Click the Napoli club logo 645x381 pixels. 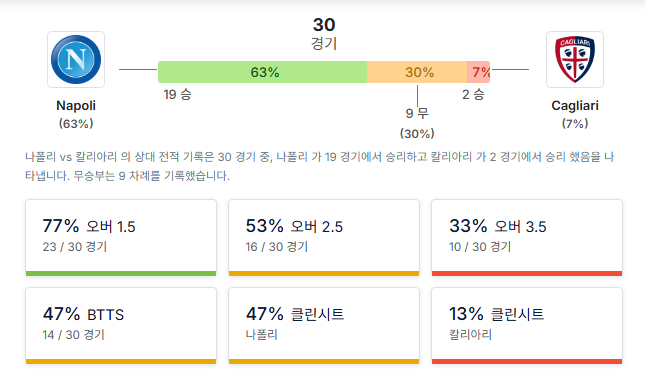click(x=76, y=60)
